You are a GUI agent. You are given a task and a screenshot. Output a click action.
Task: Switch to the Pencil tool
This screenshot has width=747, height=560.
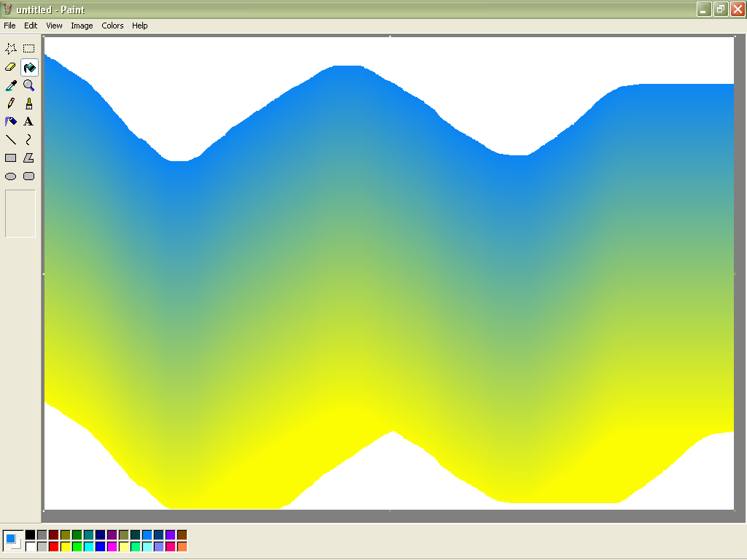[11, 104]
